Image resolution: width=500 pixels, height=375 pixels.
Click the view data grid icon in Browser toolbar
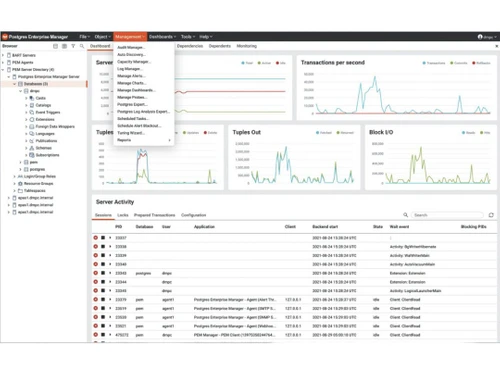(64, 46)
